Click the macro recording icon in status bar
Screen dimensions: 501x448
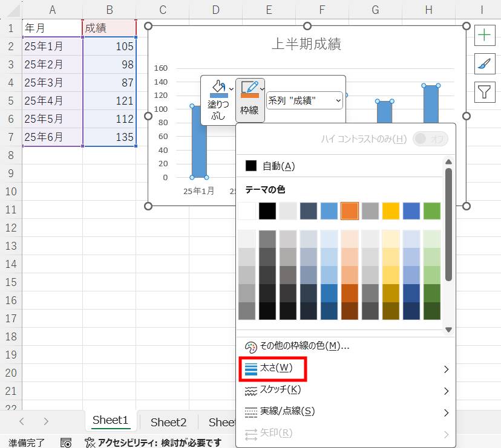coord(66,443)
